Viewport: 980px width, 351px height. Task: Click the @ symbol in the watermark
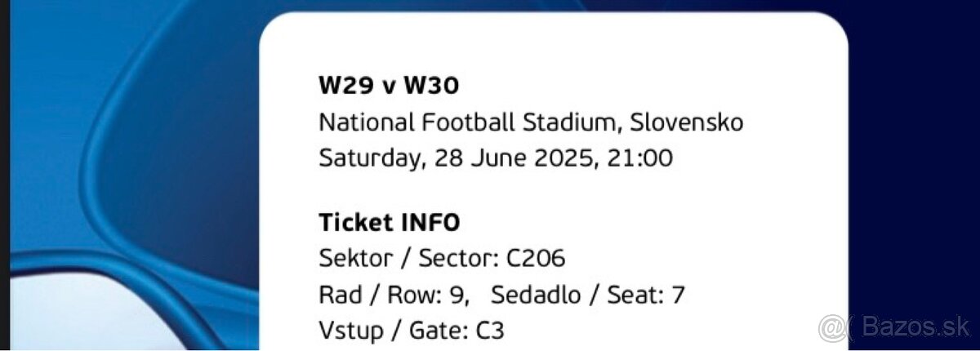point(832,327)
